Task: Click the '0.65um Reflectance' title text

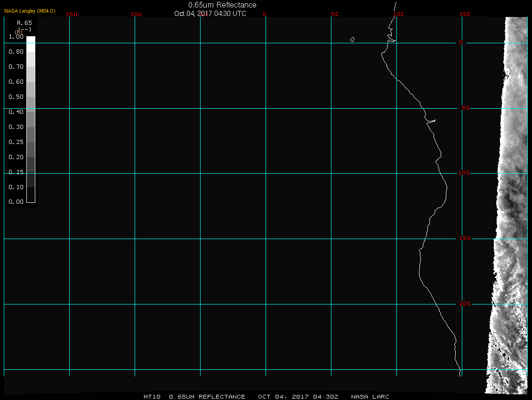Action: (x=222, y=5)
